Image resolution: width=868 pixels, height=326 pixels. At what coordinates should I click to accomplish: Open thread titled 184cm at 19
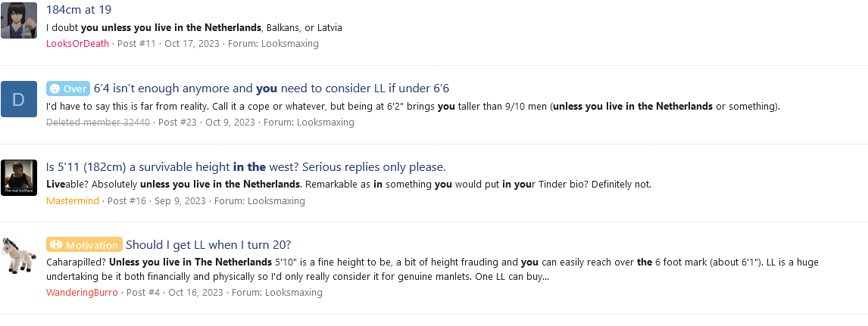point(79,9)
